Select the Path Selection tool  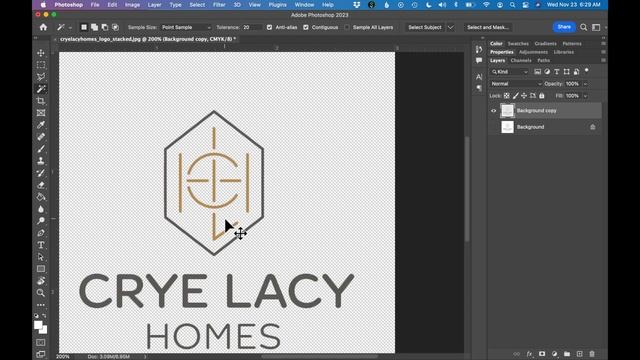(x=41, y=257)
